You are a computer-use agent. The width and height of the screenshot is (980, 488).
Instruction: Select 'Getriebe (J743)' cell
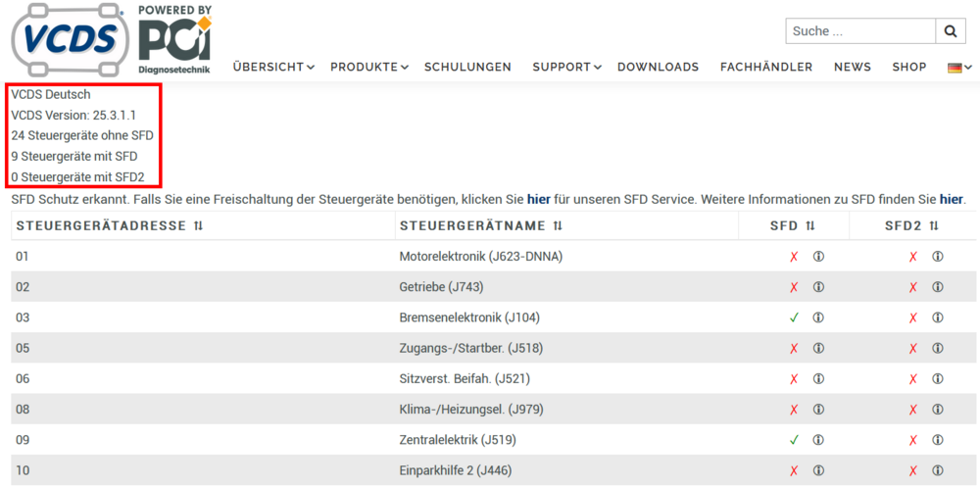441,287
